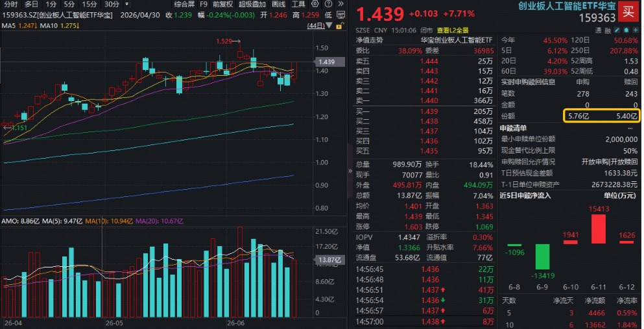Collapse the side panel arrow handle
This screenshot has height=329, width=644.
click(x=350, y=171)
